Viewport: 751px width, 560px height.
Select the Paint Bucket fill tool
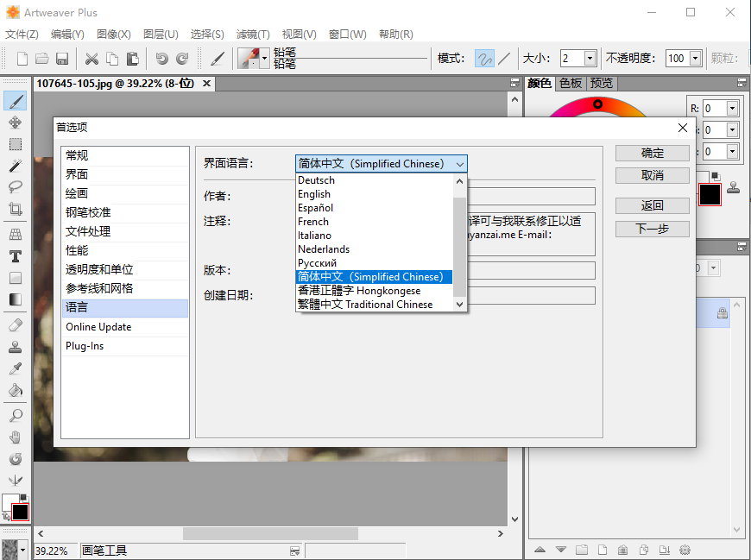15,390
